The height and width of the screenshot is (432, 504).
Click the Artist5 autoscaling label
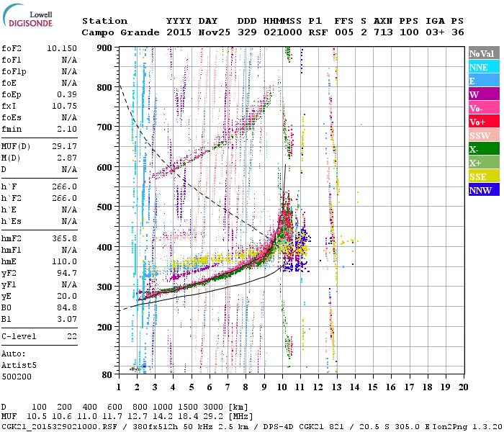coord(19,365)
